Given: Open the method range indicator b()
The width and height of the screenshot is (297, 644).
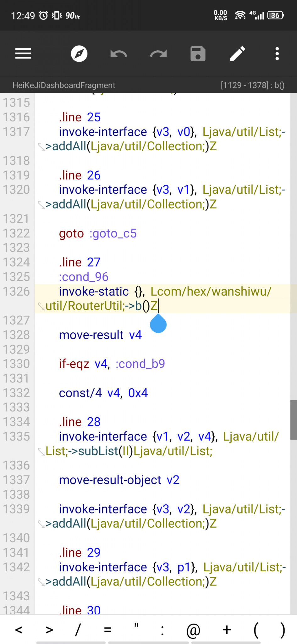Looking at the screenshot, I should tap(252, 85).
